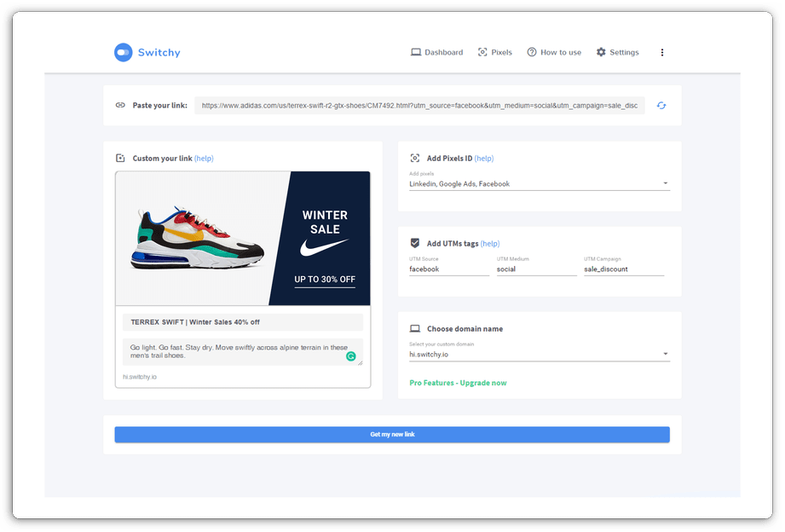Image resolution: width=785 pixels, height=532 pixels.
Task: Click the Grammarly icon in the description box
Action: (351, 356)
